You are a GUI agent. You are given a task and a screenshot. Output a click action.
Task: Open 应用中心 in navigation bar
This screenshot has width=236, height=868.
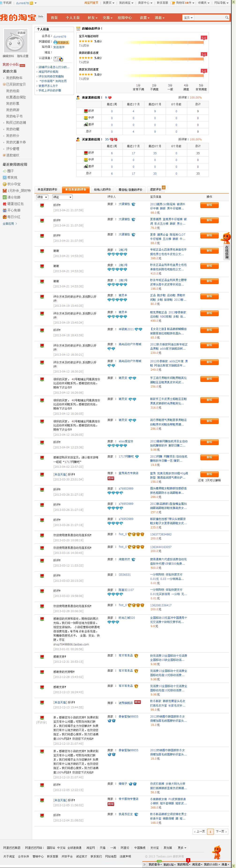(x=125, y=18)
